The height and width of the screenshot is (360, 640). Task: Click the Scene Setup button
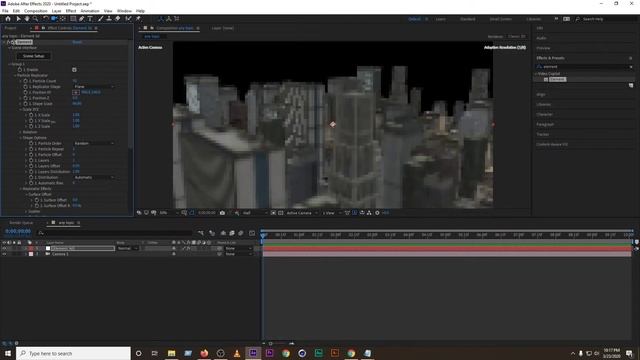pos(33,56)
